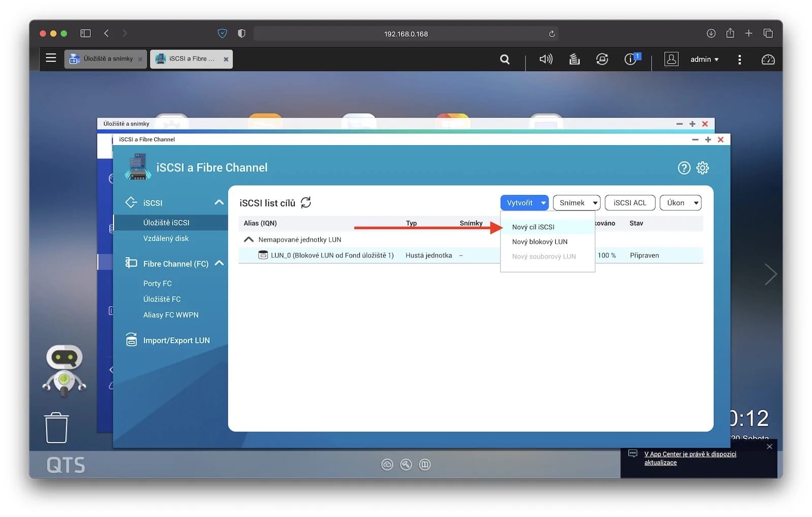Open the dashboard gauge icon
The image size is (812, 517).
click(x=768, y=59)
